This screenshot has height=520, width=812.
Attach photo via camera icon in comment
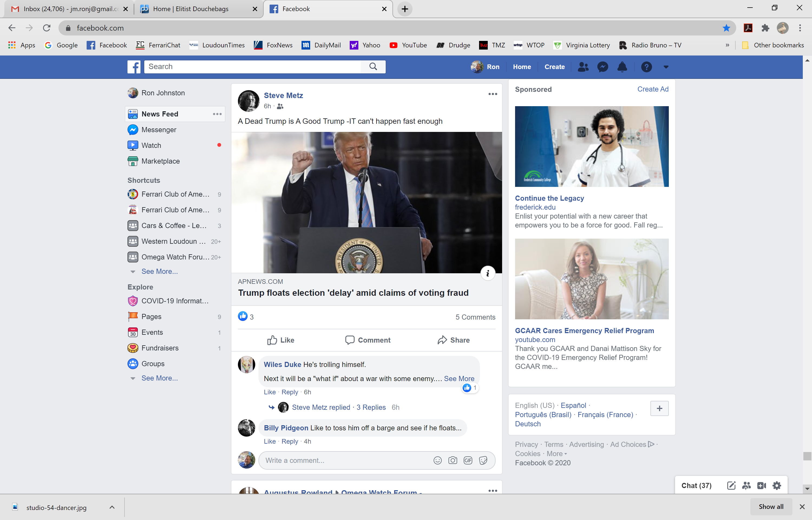[453, 460]
